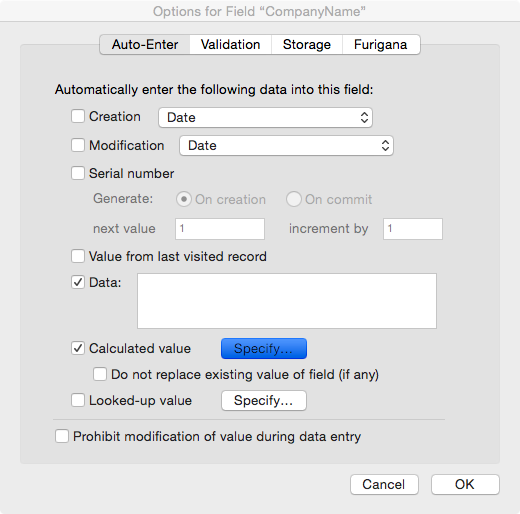Select the Auto-Enter tab
Viewport: 520px width, 514px height.
coord(145,44)
